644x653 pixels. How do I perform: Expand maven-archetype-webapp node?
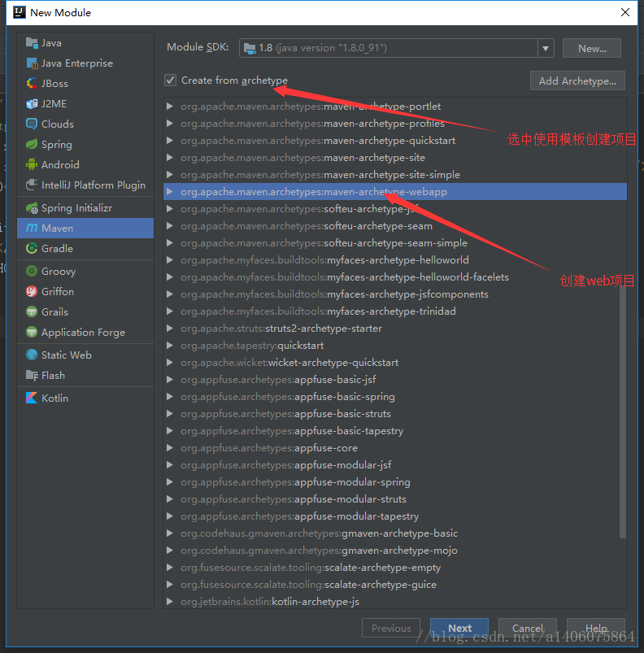169,192
